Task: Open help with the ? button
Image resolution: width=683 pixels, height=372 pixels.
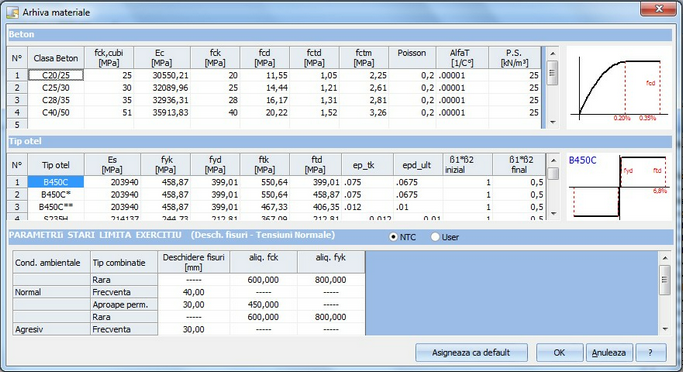Action: coord(651,352)
